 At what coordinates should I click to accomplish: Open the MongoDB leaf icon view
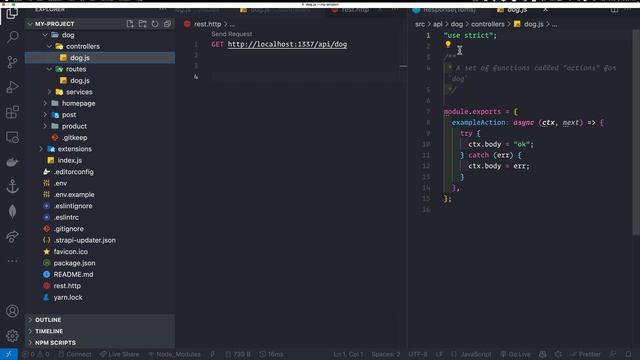point(12,211)
